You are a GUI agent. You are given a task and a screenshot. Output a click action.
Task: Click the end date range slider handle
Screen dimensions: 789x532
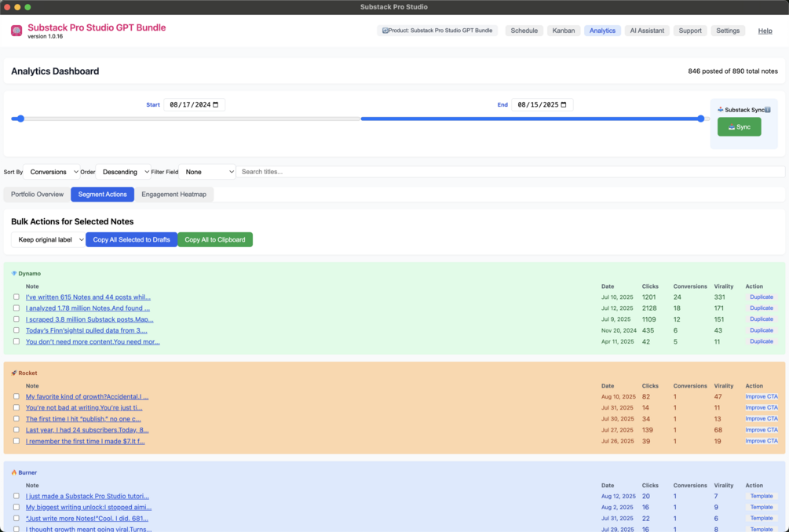click(x=700, y=118)
